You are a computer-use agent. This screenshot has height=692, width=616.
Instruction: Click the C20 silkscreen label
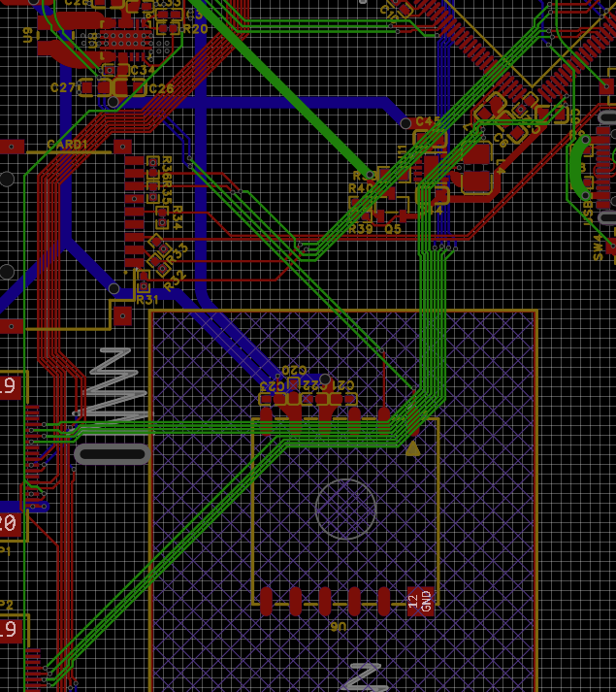click(293, 371)
